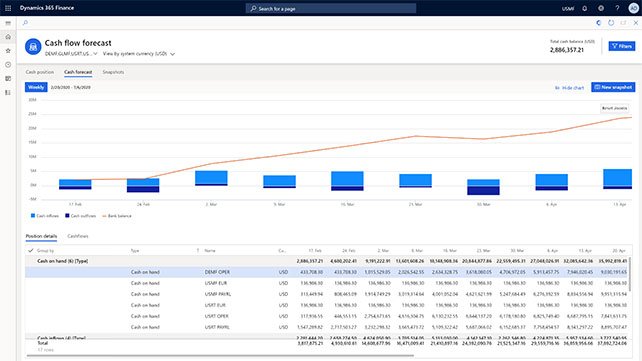Expand the legal entities DEMF,GLMF dropdown
The height and width of the screenshot is (361, 642).
[71, 54]
